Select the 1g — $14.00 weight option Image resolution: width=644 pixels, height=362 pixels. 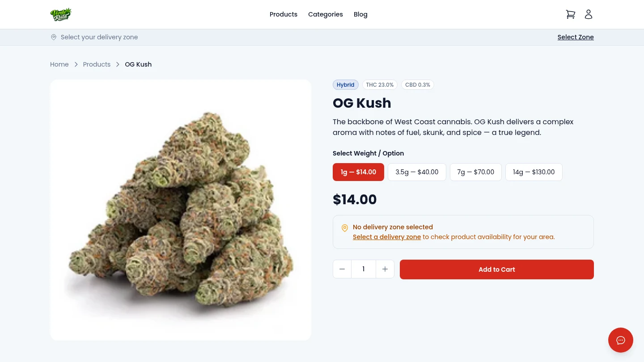(358, 172)
